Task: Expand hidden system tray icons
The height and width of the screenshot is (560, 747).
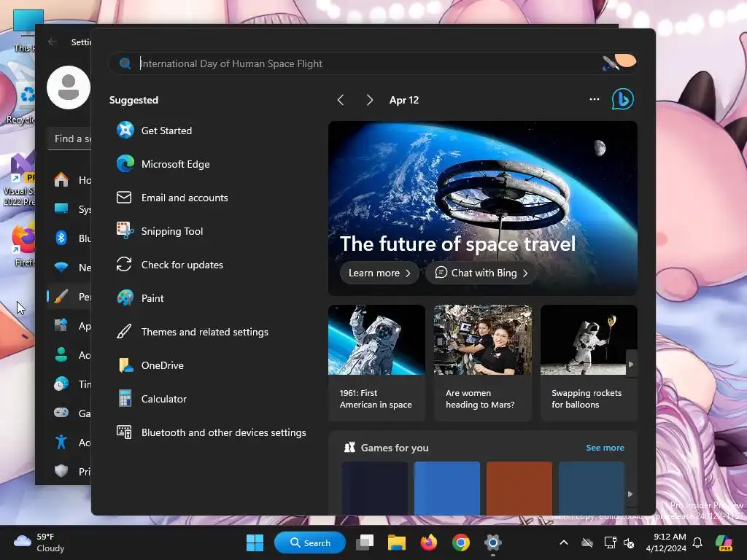Action: 564,542
